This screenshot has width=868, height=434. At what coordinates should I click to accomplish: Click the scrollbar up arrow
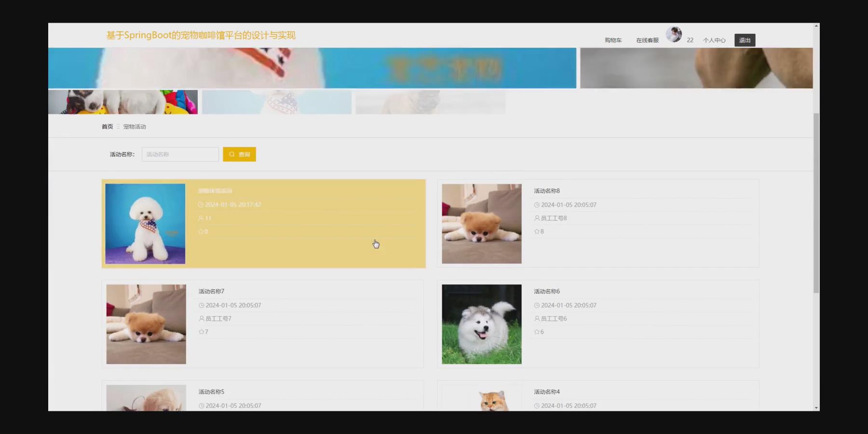[816, 26]
